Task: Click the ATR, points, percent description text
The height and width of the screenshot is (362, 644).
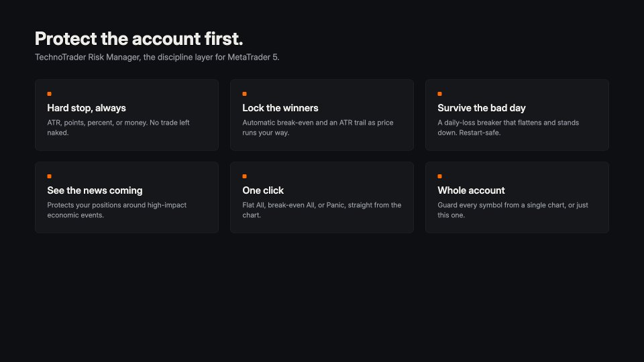Action: tap(118, 127)
